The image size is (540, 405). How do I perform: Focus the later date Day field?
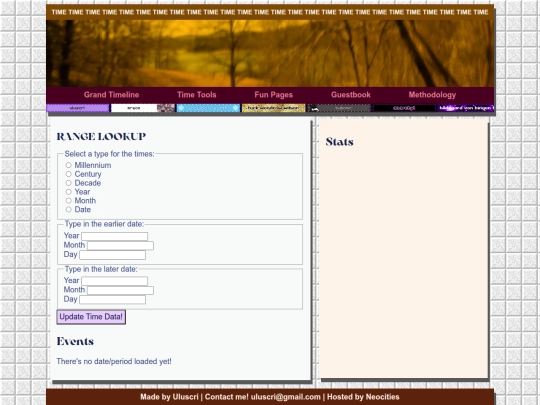113,300
